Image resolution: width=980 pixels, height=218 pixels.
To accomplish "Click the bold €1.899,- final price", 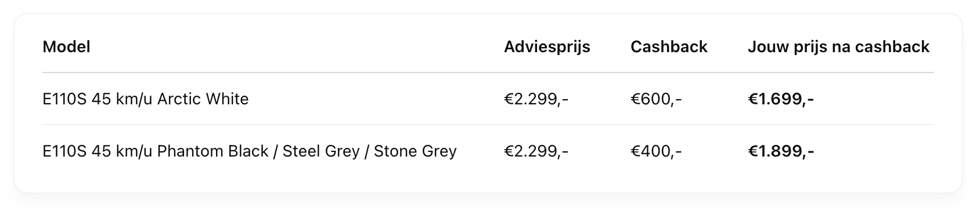I will tap(780, 151).
